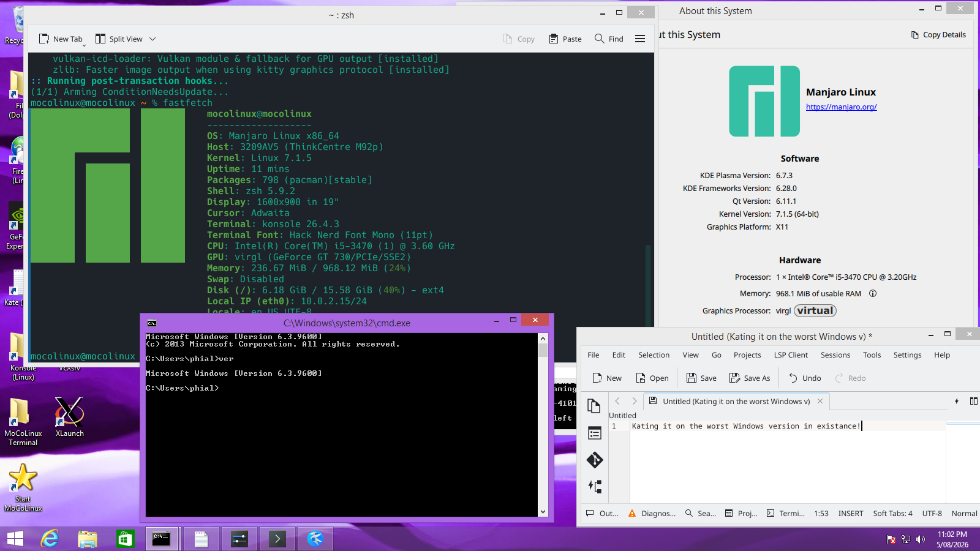The image size is (980, 551).
Task: Open the Konsole hamburger menu
Action: pos(640,39)
